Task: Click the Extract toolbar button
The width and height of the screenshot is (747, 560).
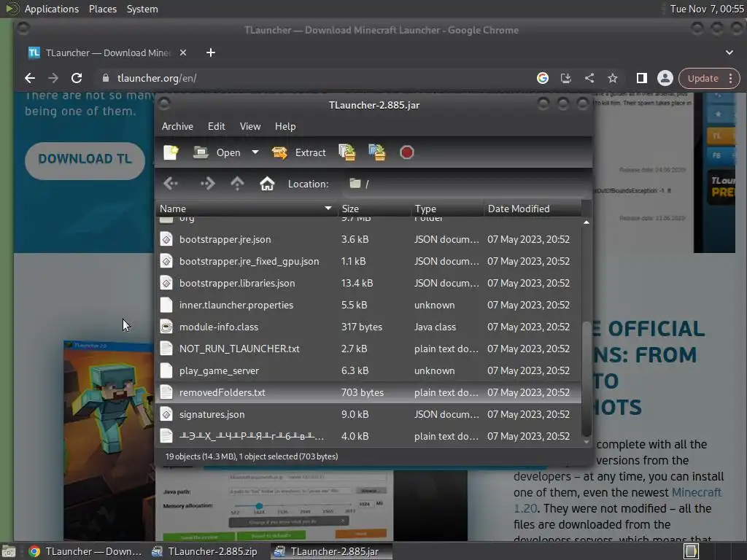Action: tap(298, 152)
